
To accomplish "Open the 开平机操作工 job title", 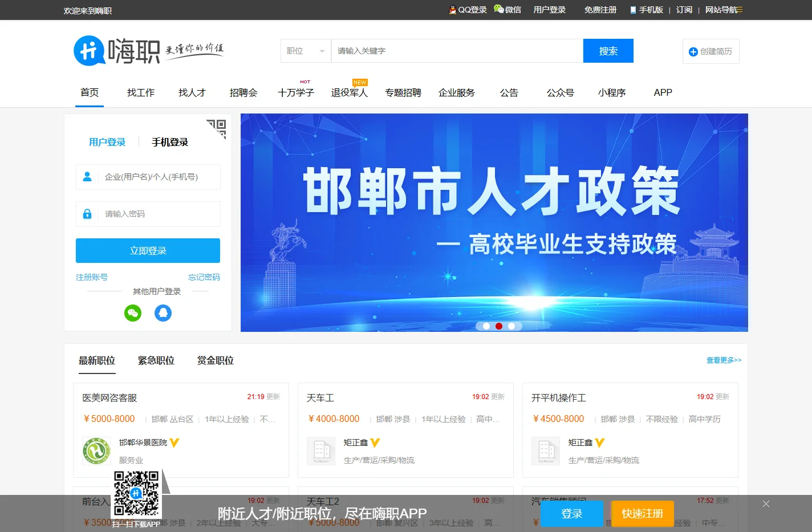I will point(559,397).
